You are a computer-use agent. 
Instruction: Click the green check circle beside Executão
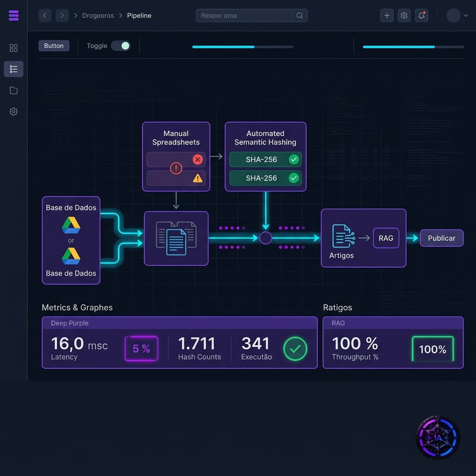click(295, 349)
